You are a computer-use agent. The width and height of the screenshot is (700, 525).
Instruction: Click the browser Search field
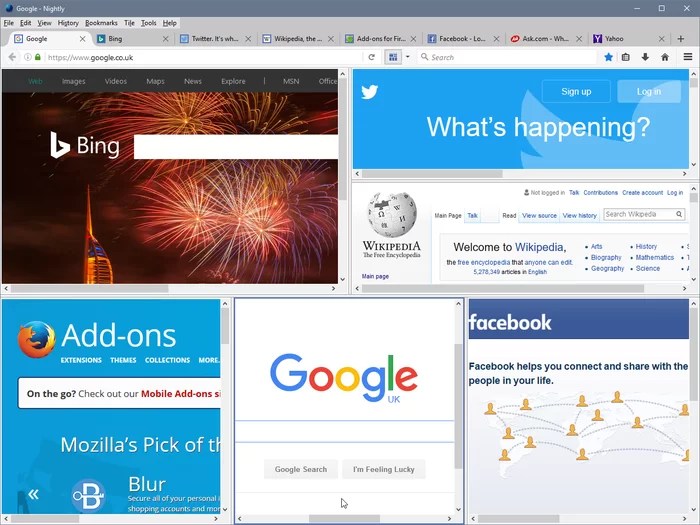[x=507, y=57]
